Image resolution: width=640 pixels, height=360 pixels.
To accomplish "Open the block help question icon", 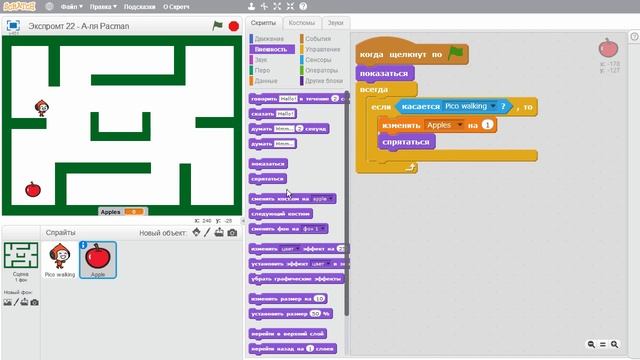I will 303,6.
